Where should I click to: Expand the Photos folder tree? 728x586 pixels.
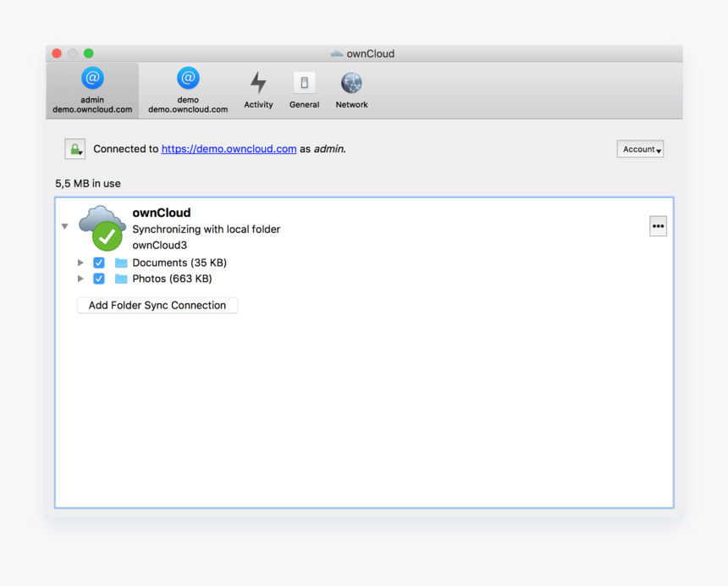pyautogui.click(x=81, y=279)
